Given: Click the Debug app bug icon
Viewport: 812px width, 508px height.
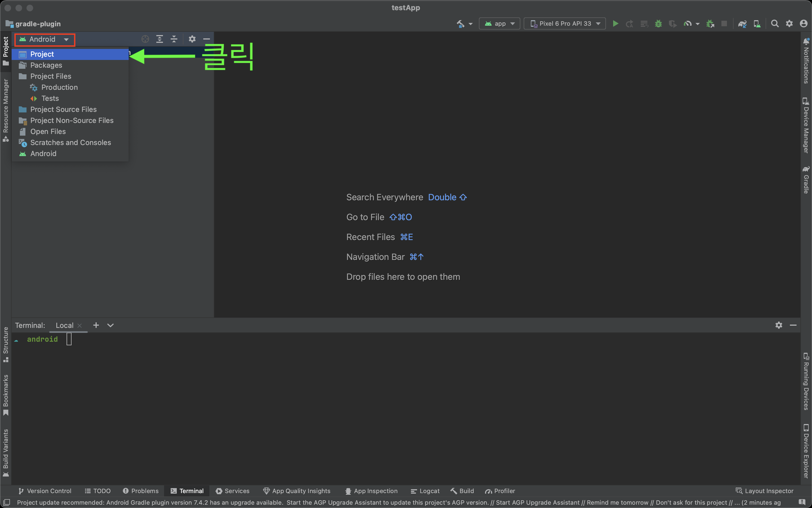Looking at the screenshot, I should [x=658, y=24].
